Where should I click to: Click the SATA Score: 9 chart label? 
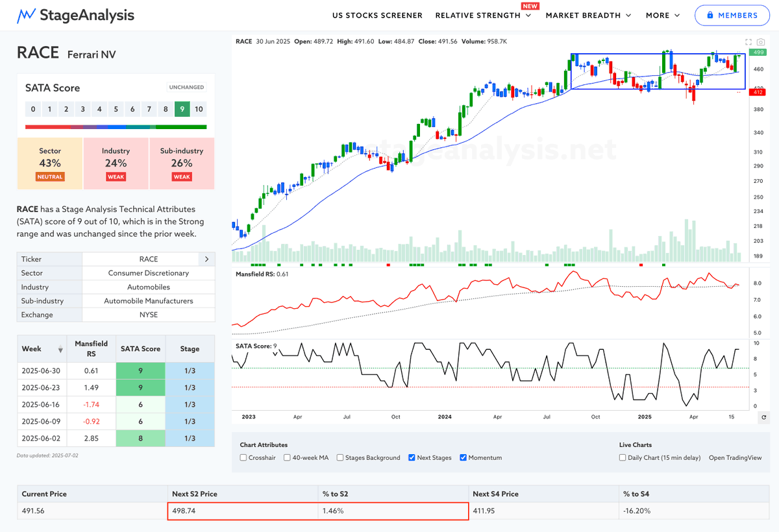click(x=256, y=346)
